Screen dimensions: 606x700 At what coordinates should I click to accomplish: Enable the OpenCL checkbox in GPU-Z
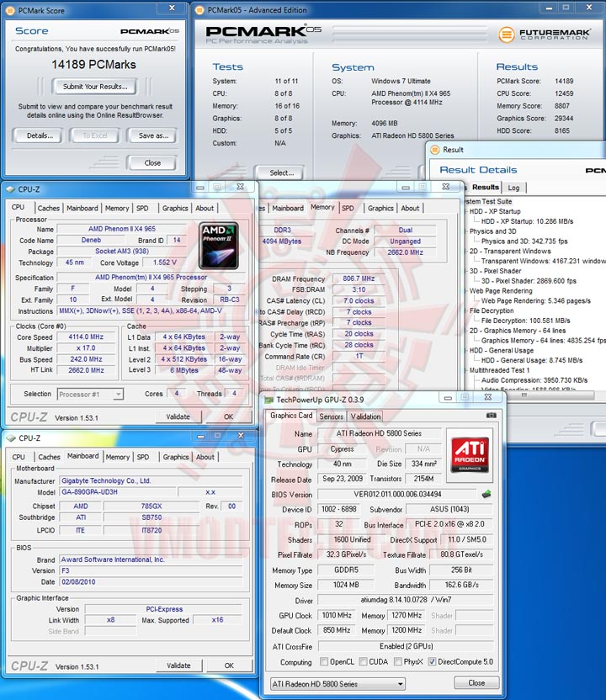[324, 661]
